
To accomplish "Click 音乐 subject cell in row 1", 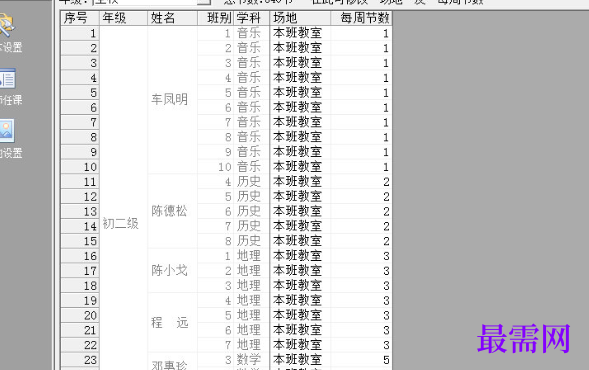I will pos(252,33).
